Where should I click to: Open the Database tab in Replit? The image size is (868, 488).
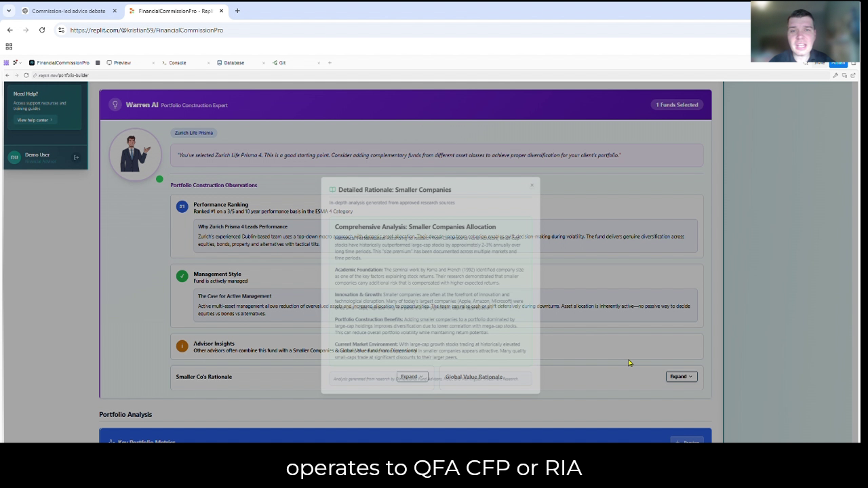point(233,62)
